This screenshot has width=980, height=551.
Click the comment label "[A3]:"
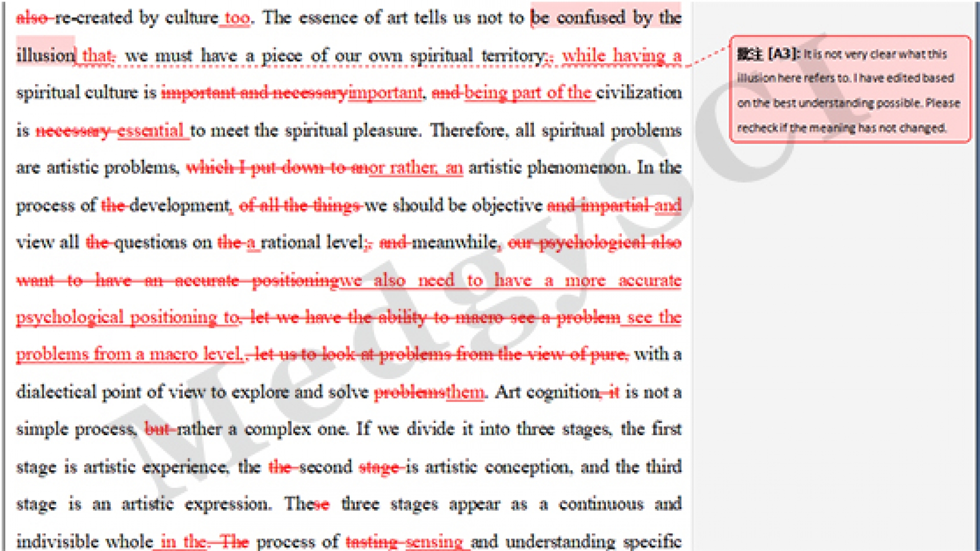783,54
